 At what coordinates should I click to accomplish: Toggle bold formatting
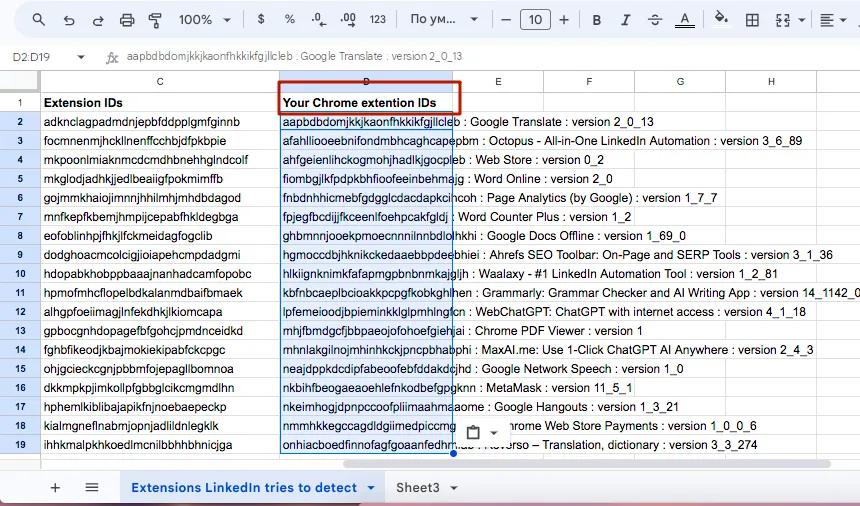(x=597, y=20)
